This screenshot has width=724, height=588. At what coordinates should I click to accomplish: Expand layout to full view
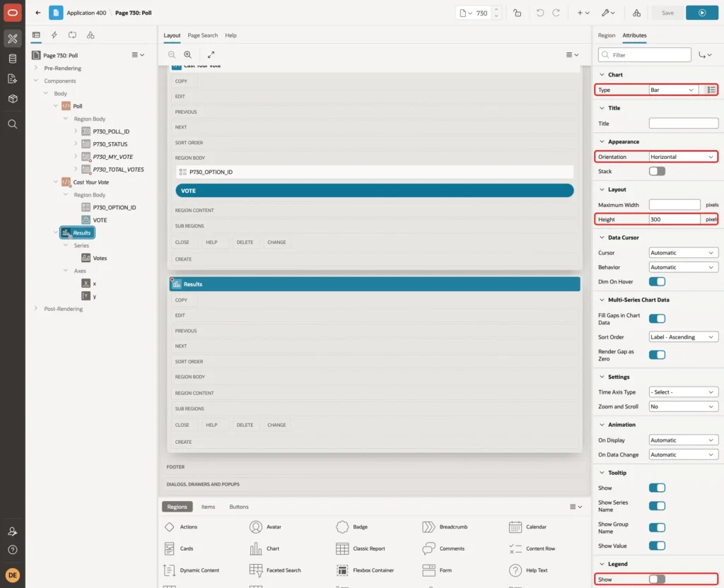(211, 54)
